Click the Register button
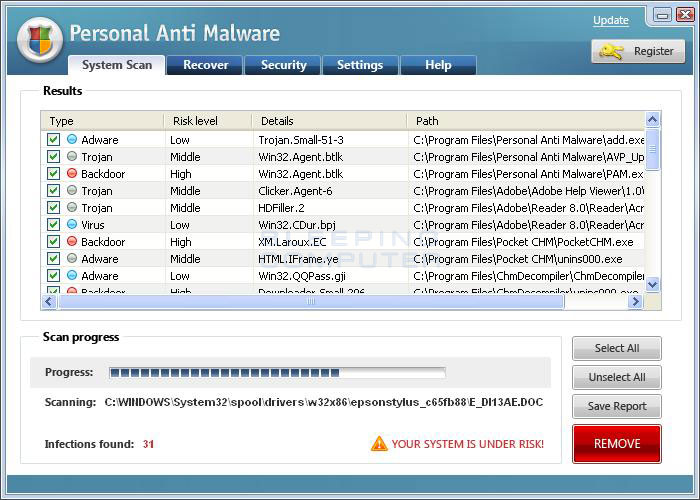The image size is (700, 500). click(x=638, y=51)
